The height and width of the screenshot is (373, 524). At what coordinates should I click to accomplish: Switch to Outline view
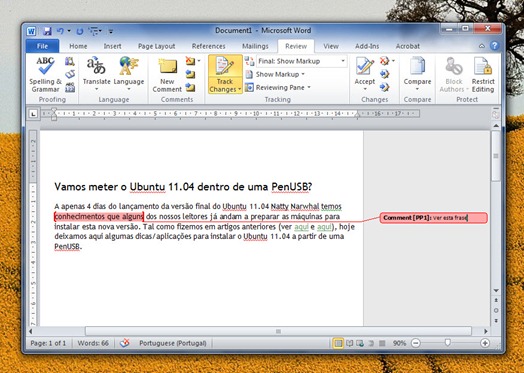click(x=371, y=343)
